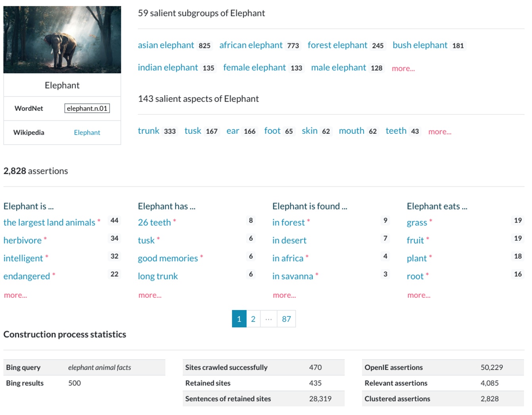Show more 'Elephant is' assertions
Screen dimensions: 532x415
coord(15,295)
